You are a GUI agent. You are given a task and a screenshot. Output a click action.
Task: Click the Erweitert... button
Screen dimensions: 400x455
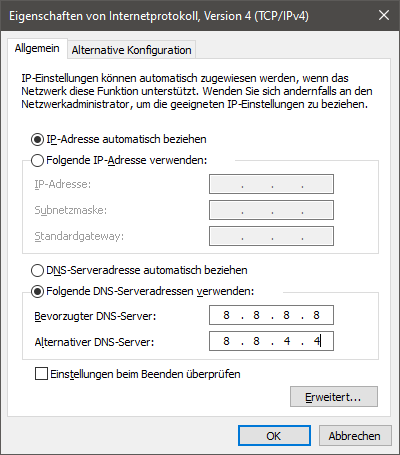(334, 397)
